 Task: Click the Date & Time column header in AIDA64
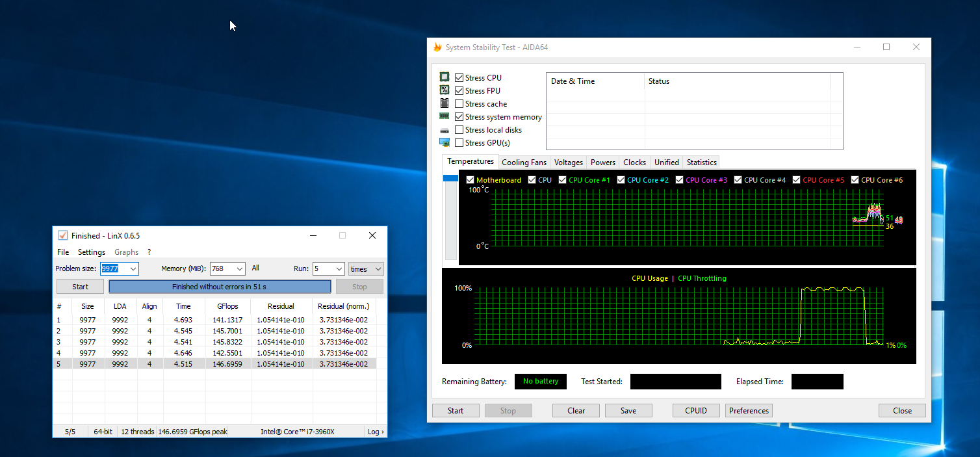[595, 81]
